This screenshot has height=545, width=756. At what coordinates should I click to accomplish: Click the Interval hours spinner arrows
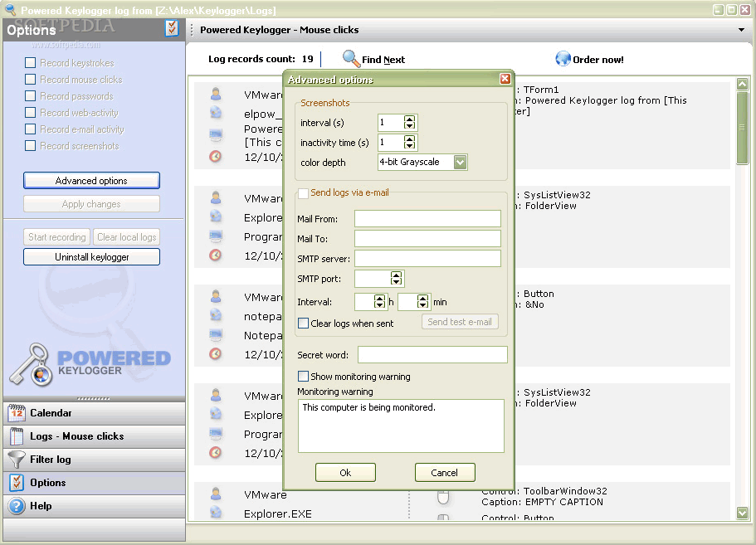(379, 302)
